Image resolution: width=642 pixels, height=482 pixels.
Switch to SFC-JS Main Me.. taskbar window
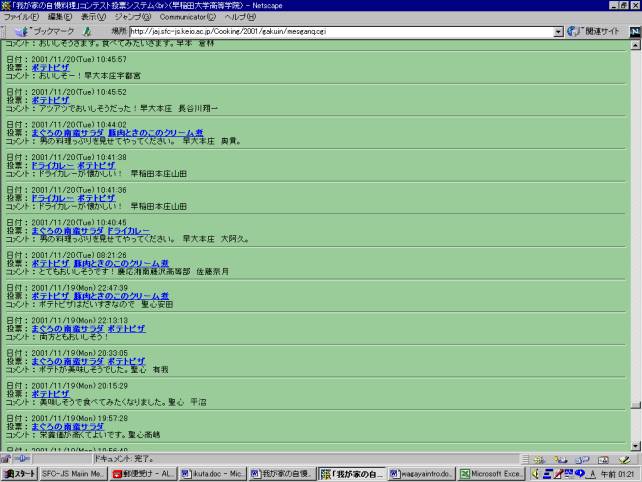[x=74, y=474]
